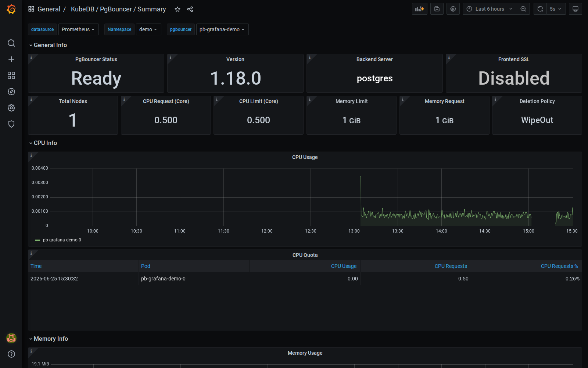Refresh the dashboard now

[x=540, y=9]
